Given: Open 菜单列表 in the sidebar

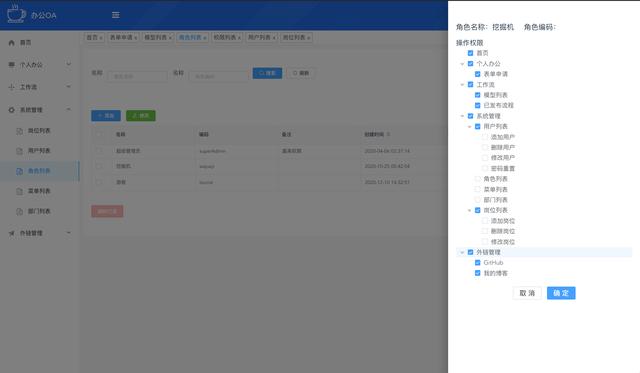Looking at the screenshot, I should click(39, 191).
